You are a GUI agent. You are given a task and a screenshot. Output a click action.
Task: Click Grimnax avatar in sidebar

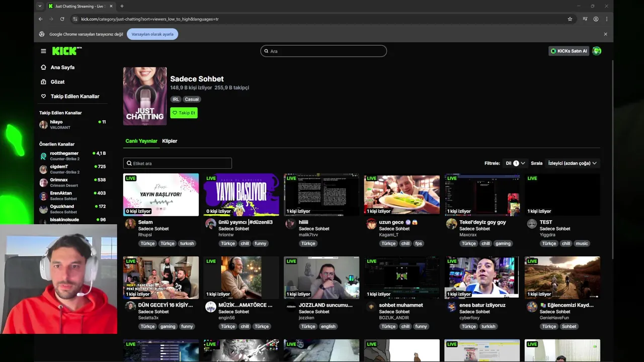coord(44,183)
